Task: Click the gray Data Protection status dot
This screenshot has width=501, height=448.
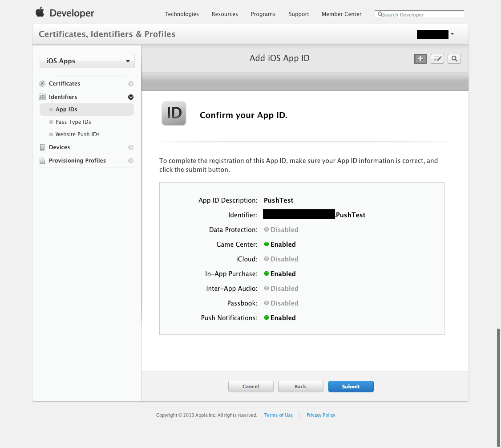Action: tap(267, 229)
